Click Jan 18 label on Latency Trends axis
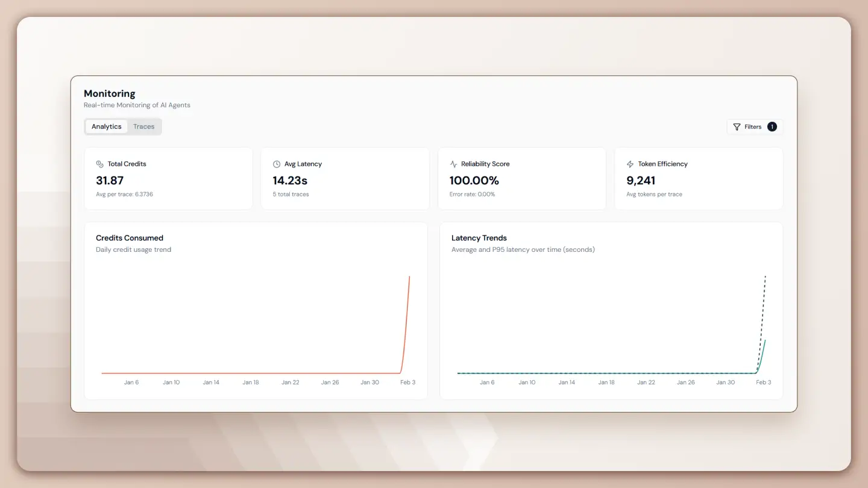The image size is (868, 488). coord(606,383)
